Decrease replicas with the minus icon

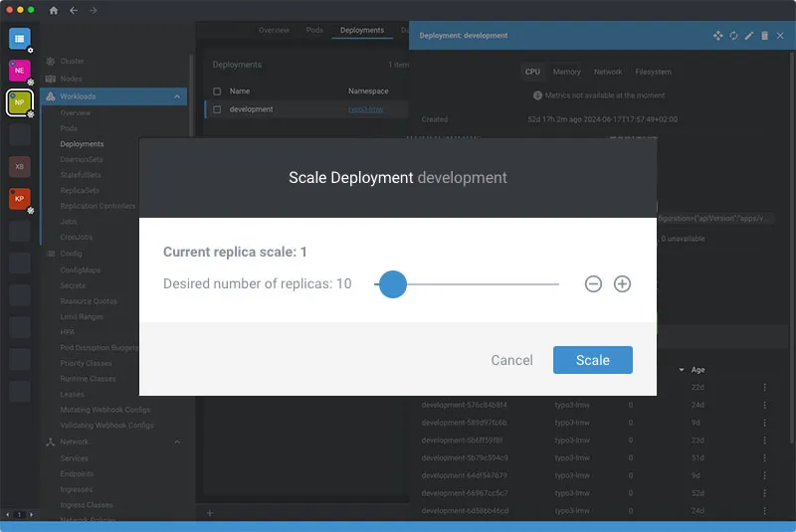593,284
